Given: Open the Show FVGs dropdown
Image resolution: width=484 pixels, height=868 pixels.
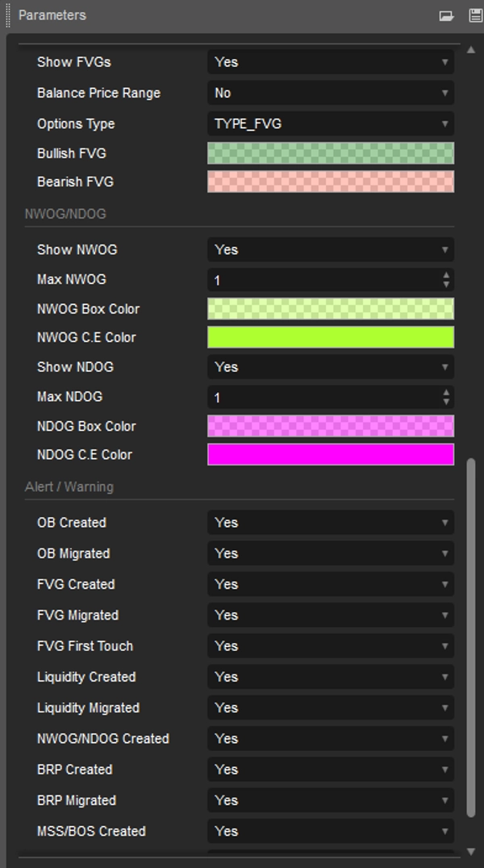Looking at the screenshot, I should click(330, 62).
